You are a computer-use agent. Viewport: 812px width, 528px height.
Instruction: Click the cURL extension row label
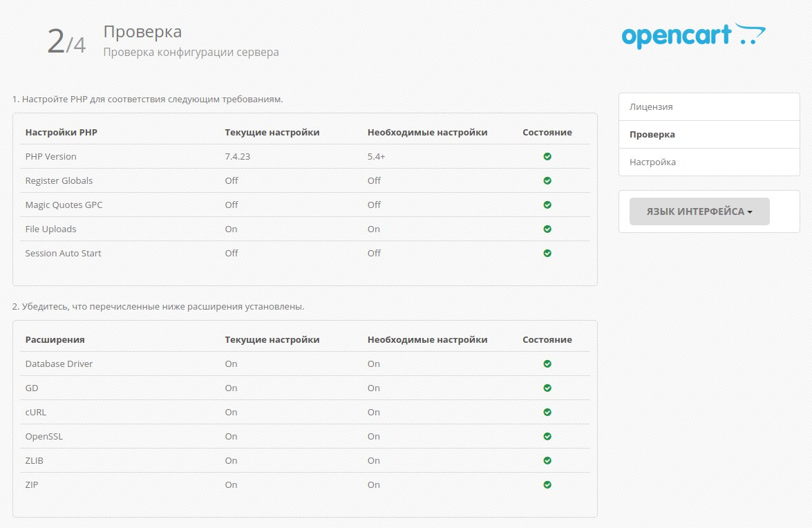tap(36, 412)
